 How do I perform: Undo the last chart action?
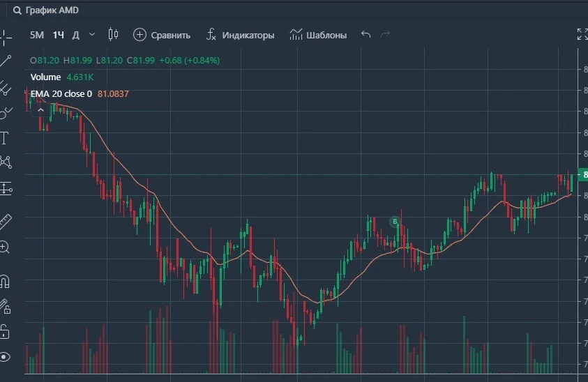point(365,34)
